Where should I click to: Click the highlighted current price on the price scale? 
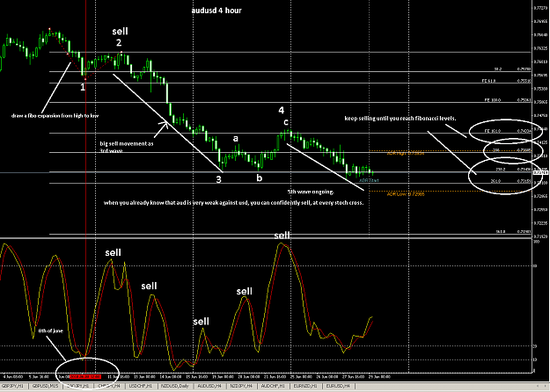tap(541, 172)
